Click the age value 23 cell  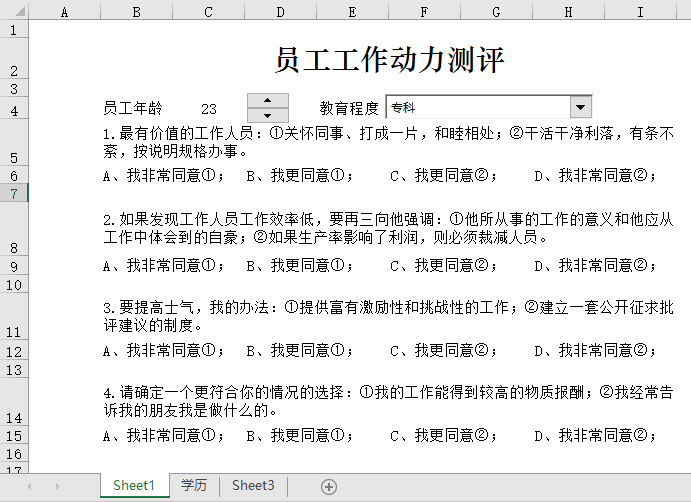click(208, 108)
